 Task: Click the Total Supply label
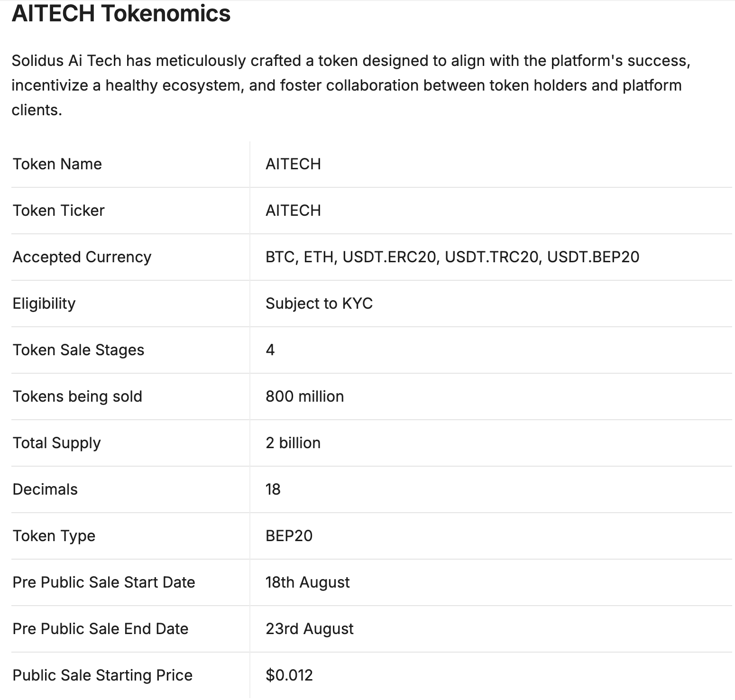(x=57, y=443)
